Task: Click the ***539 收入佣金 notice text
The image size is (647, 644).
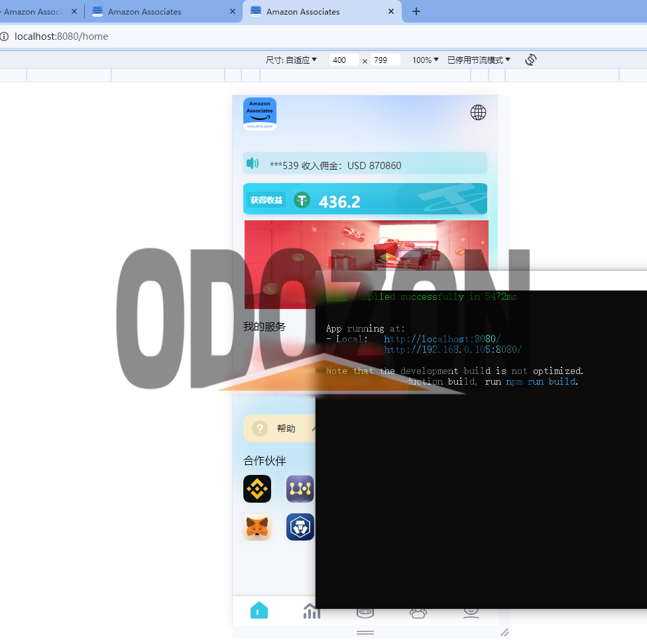Action: 335,166
